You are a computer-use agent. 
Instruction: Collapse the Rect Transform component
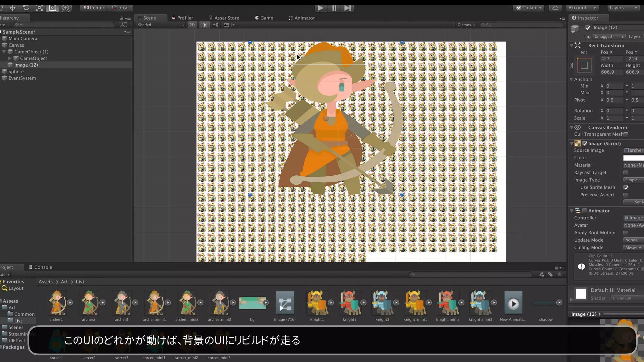571,46
